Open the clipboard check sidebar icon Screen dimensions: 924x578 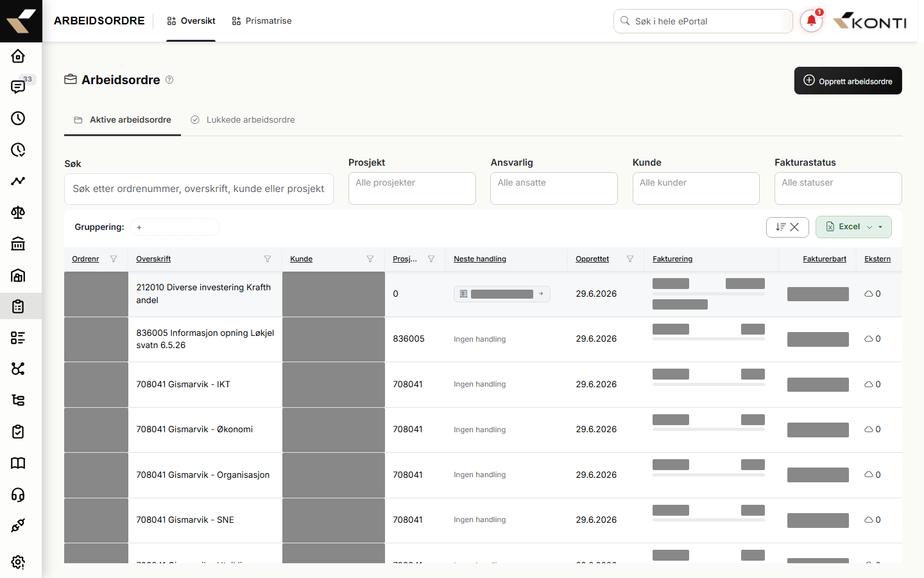(18, 432)
